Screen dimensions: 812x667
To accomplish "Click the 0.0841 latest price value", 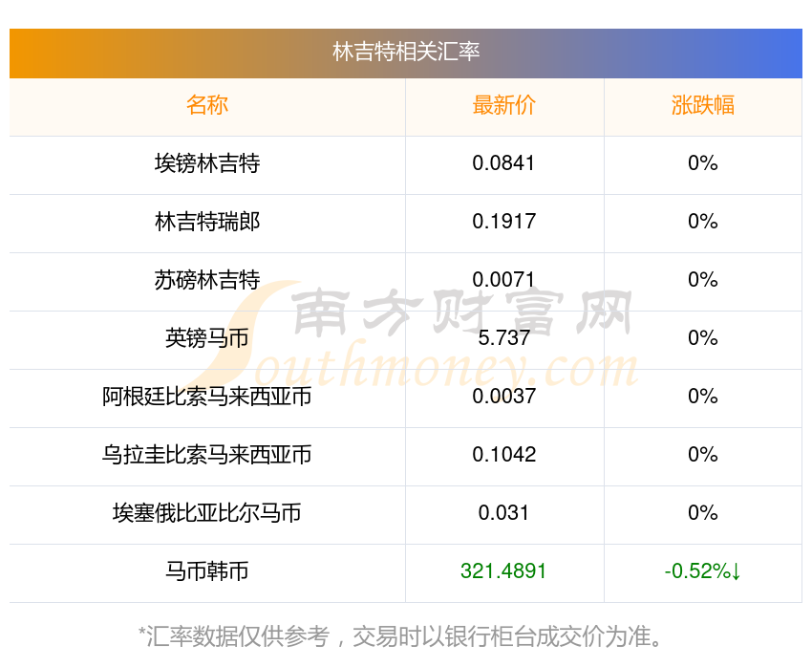I will coord(503,163).
